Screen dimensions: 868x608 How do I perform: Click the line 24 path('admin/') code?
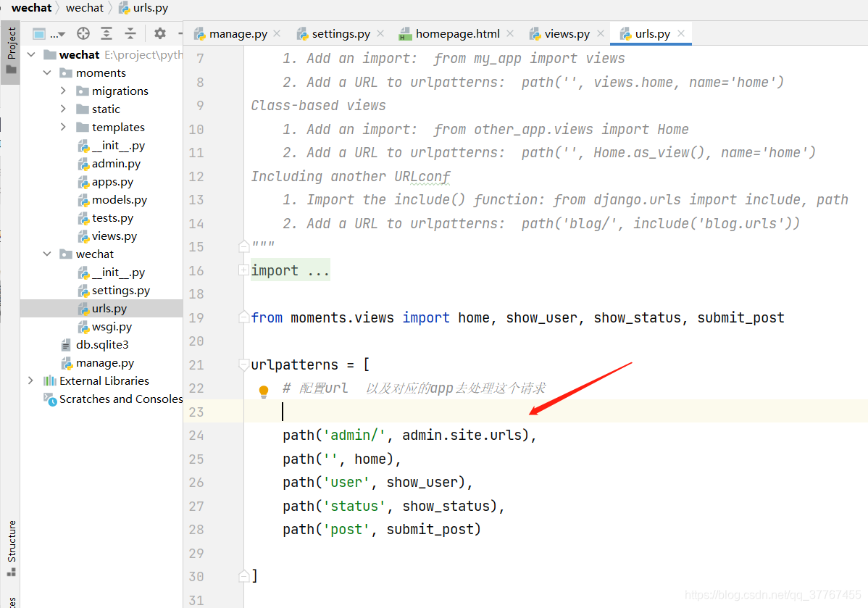[x=409, y=436]
